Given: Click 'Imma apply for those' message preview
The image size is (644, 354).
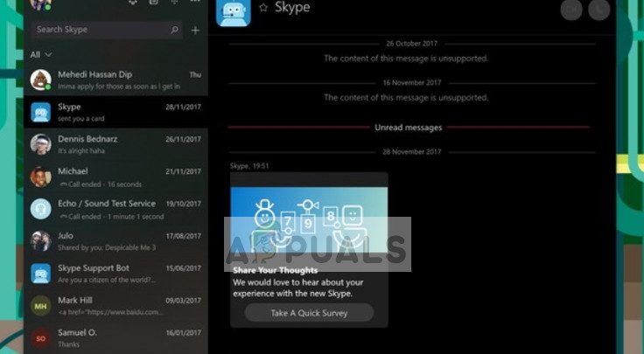Looking at the screenshot, I should [119, 87].
